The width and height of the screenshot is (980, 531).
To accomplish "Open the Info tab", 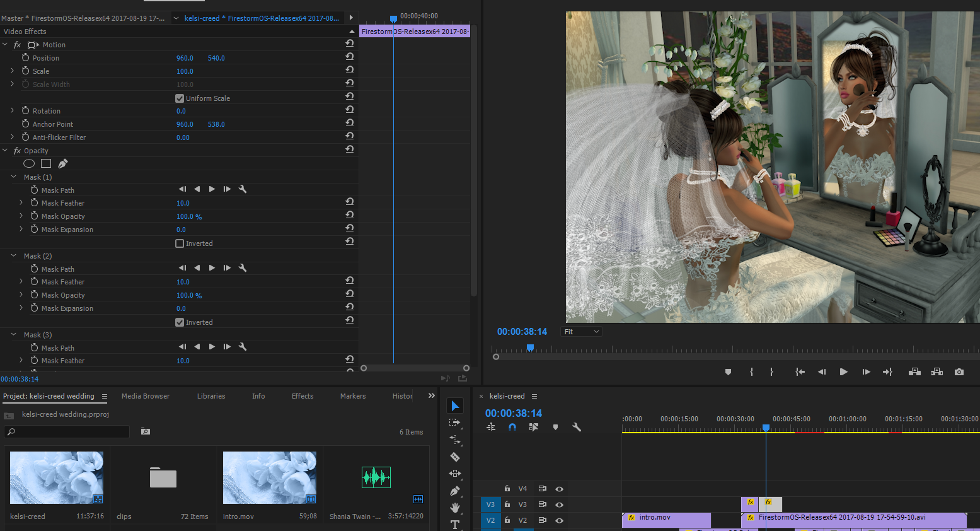I will [x=258, y=396].
